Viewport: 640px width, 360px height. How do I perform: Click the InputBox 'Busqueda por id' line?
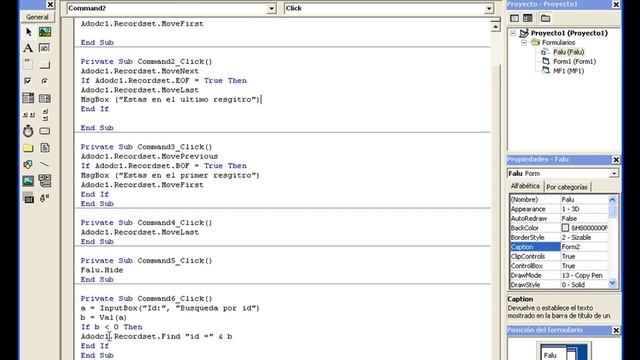point(170,308)
